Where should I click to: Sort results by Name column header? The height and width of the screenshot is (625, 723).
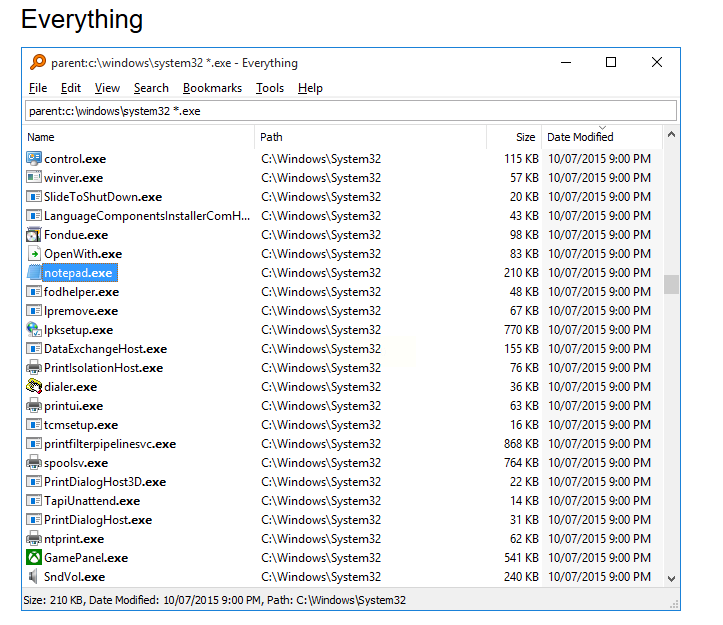[x=41, y=137]
